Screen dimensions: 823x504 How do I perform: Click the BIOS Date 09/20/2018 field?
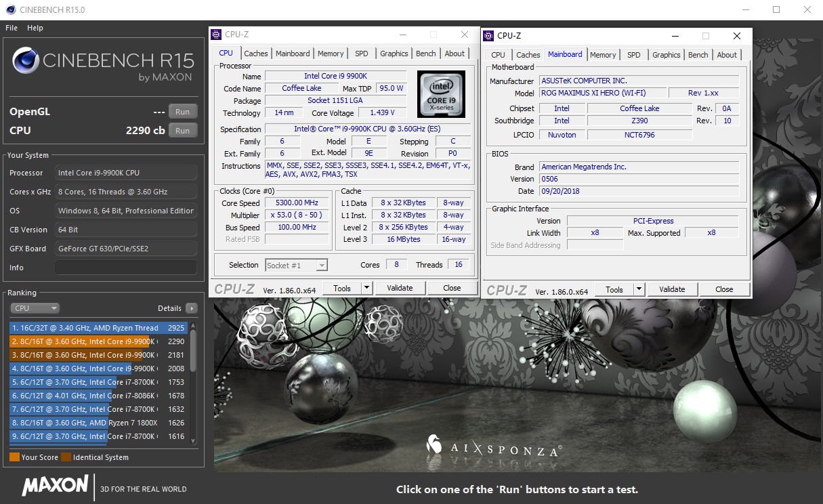click(638, 191)
